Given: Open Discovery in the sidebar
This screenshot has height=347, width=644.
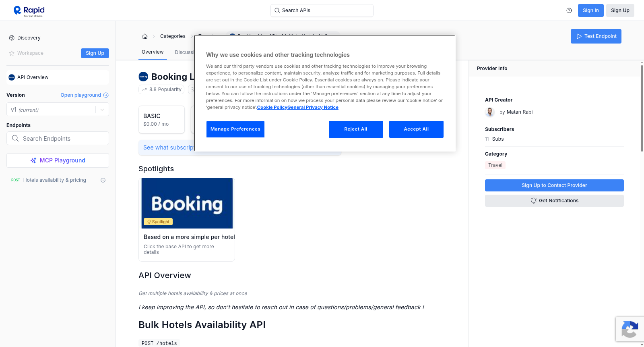Looking at the screenshot, I should tap(29, 38).
